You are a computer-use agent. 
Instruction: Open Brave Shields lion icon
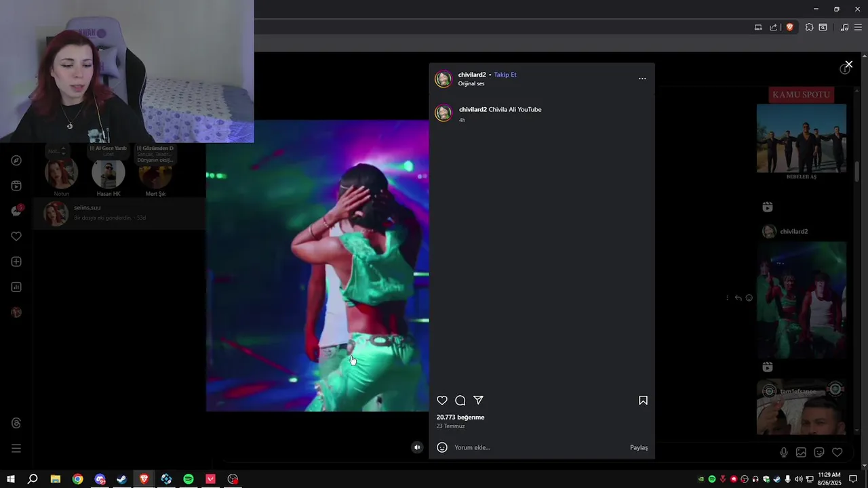pyautogui.click(x=789, y=27)
